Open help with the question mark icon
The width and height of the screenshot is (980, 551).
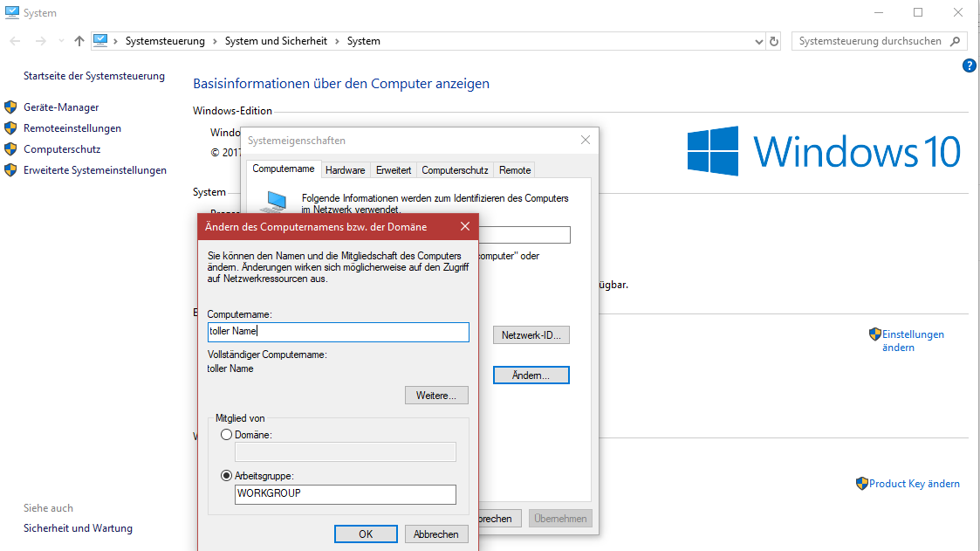pyautogui.click(x=969, y=65)
